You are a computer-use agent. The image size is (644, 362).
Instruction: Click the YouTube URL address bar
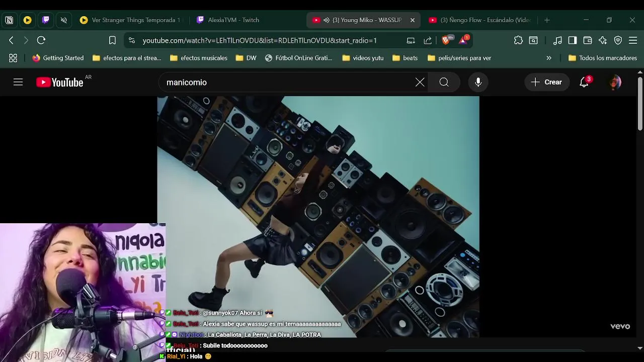(260, 40)
